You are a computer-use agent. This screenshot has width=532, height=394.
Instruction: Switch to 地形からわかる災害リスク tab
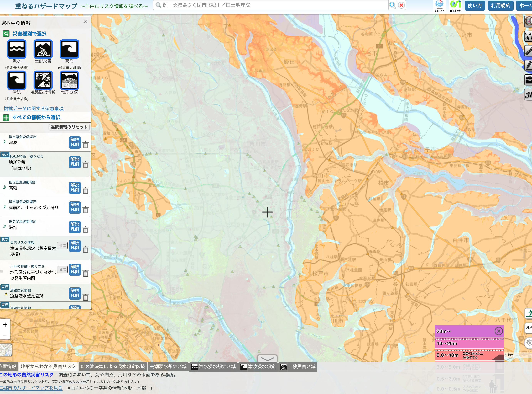48,367
